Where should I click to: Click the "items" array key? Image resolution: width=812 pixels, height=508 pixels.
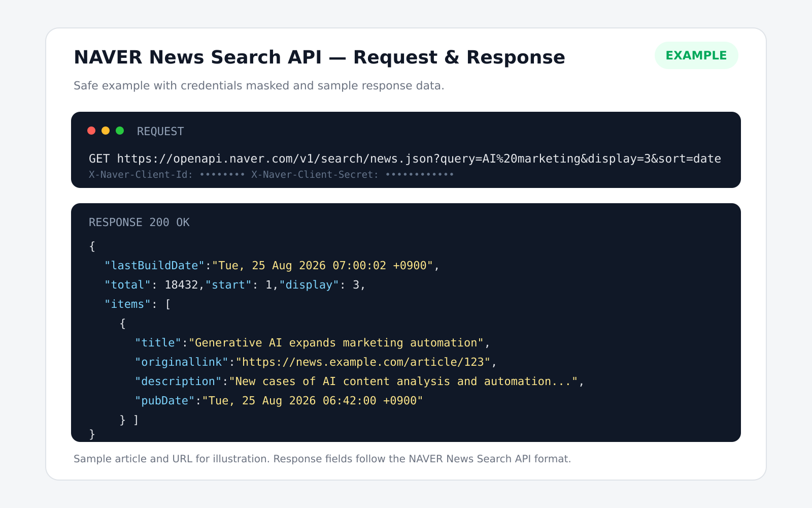click(127, 304)
